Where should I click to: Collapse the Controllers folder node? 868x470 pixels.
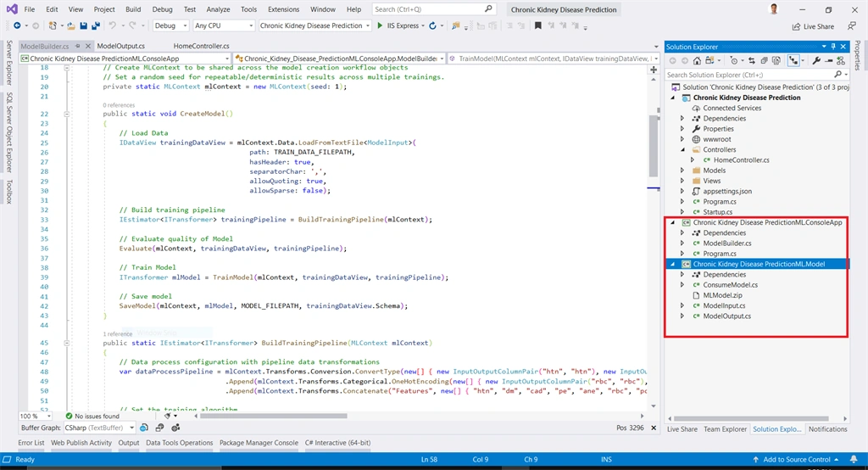(x=682, y=149)
